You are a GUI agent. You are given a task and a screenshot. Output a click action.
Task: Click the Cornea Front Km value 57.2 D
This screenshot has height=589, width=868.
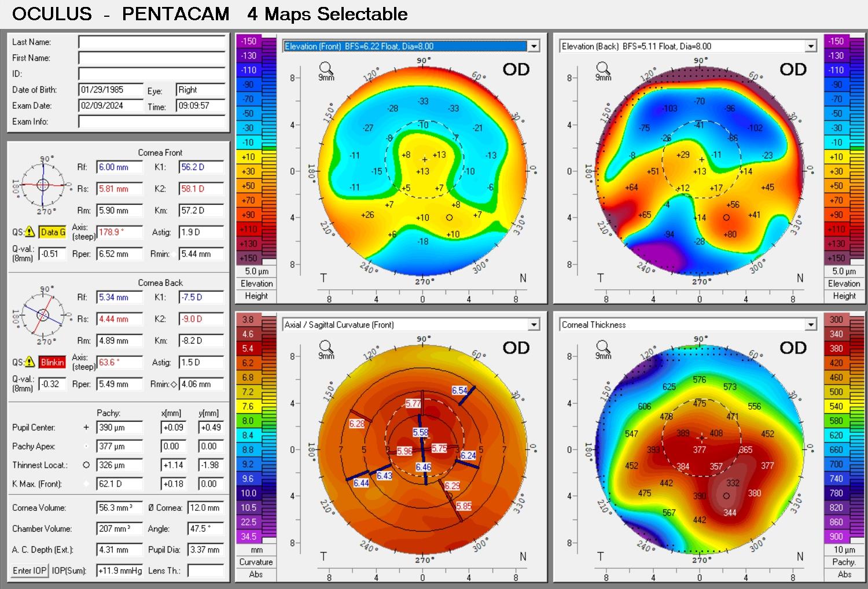[201, 211]
